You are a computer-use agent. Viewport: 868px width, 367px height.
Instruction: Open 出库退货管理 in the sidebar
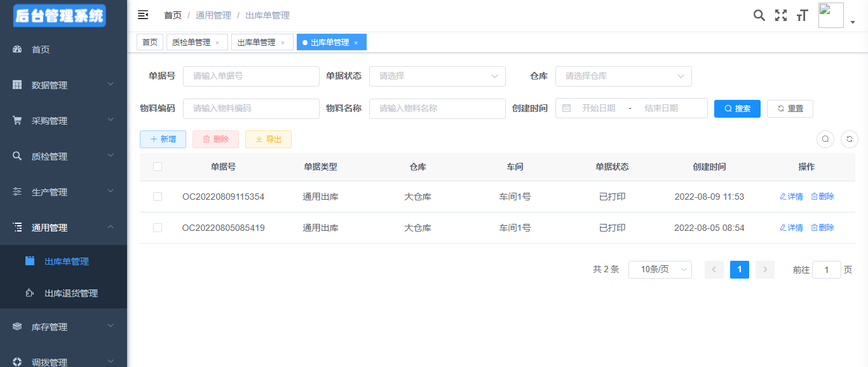click(x=71, y=293)
